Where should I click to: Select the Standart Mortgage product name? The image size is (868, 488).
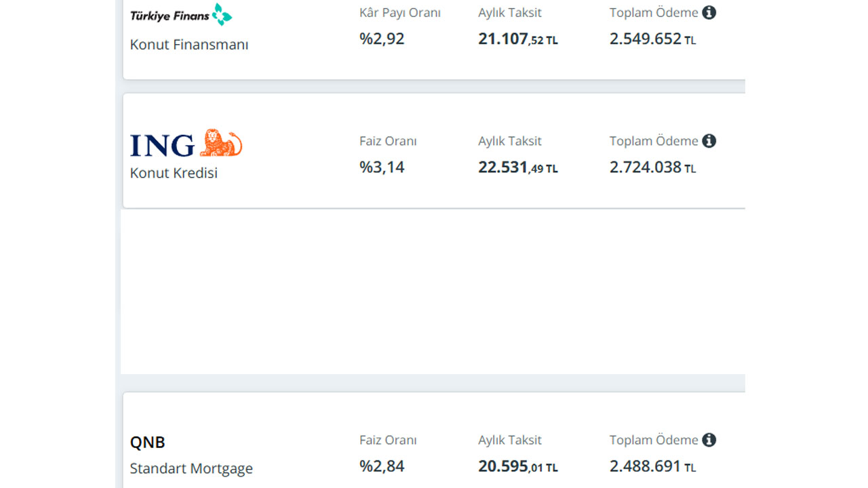tap(191, 468)
